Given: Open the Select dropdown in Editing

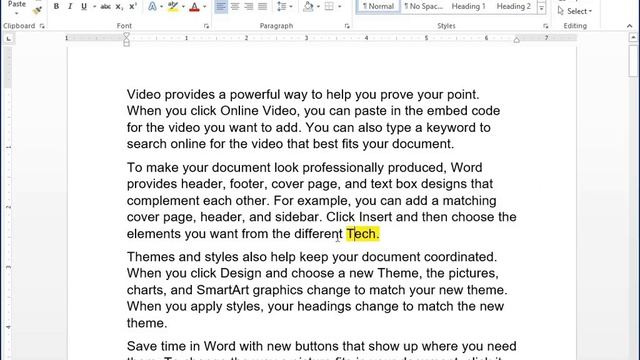Looking at the screenshot, I should [x=575, y=11].
